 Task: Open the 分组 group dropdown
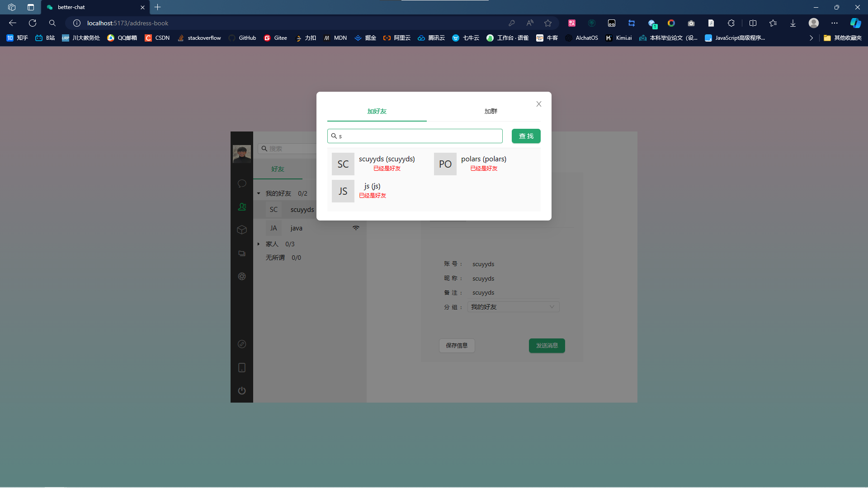click(513, 307)
